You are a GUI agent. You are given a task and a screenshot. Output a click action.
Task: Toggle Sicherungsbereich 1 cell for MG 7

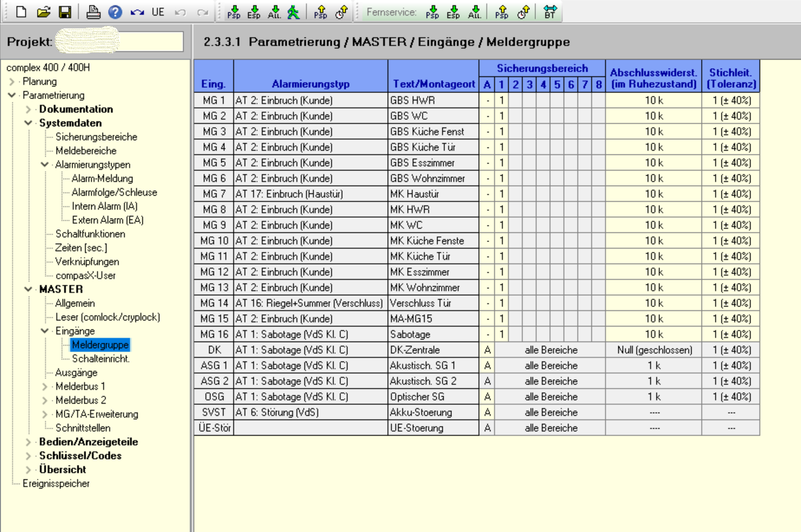coord(502,194)
